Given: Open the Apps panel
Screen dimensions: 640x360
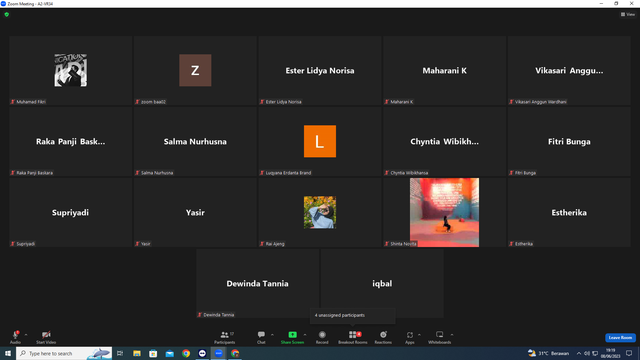Looking at the screenshot, I should (x=410, y=337).
